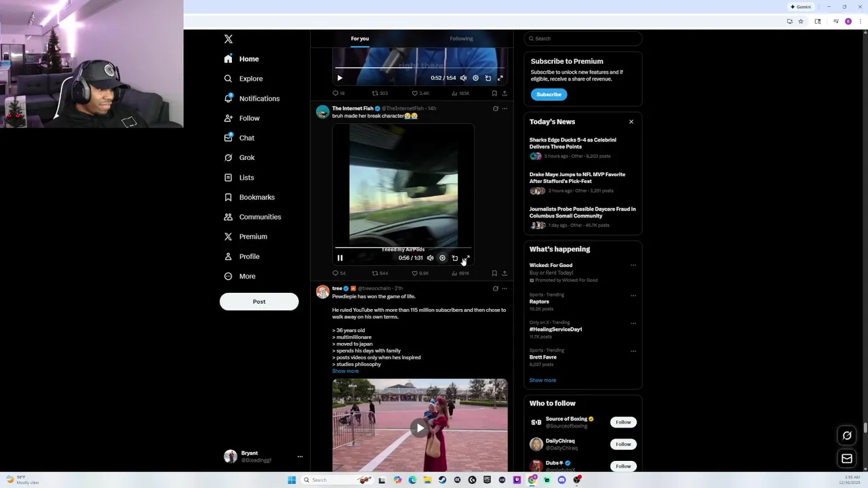
Task: Like the top post with 3.4K likes
Action: (x=420, y=94)
